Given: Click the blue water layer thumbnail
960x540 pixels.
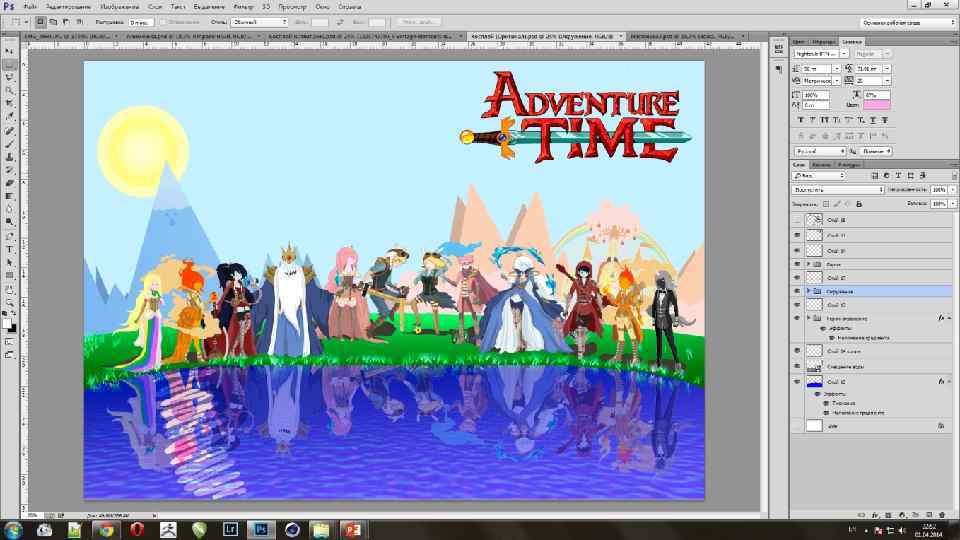Looking at the screenshot, I should pyautogui.click(x=814, y=382).
